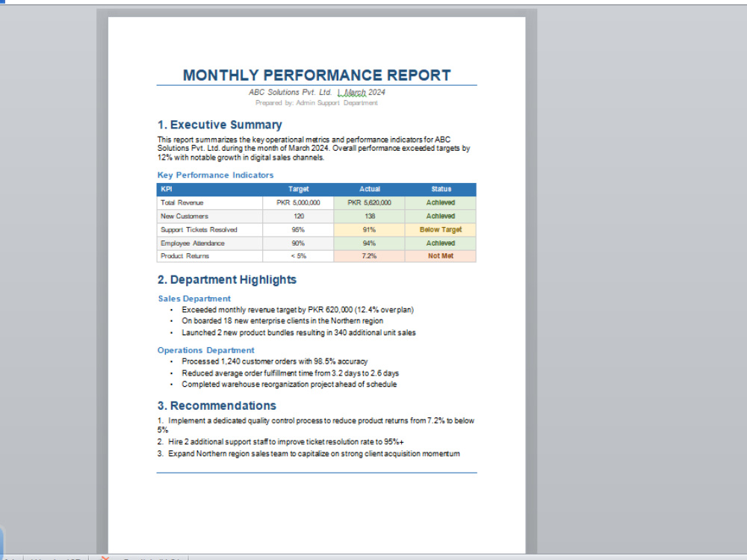
Task: Click the 'PKR 5,620,000' actual cell
Action: point(370,203)
